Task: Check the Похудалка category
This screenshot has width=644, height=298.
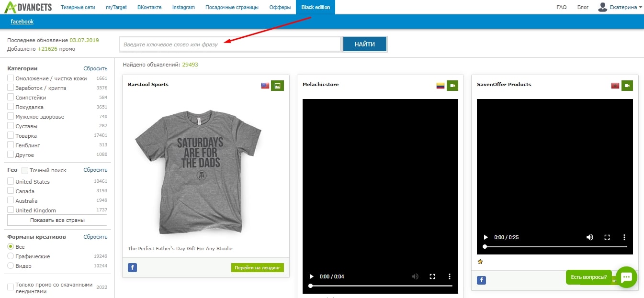Action: tap(11, 107)
